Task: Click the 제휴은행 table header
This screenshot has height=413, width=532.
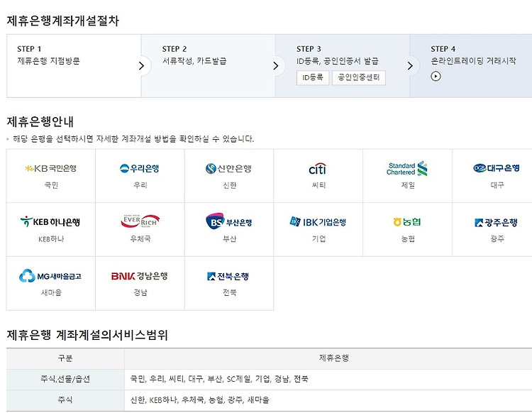Action: coord(334,358)
